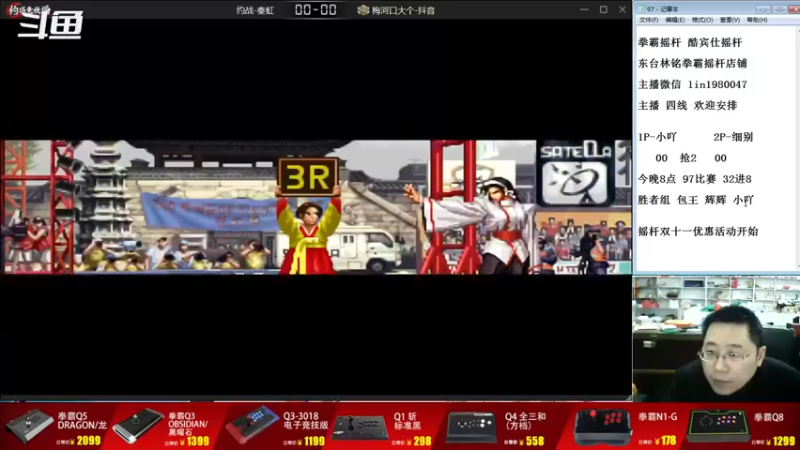Click the 拳霸Q5 DRAGON/龙 product name

click(x=82, y=421)
